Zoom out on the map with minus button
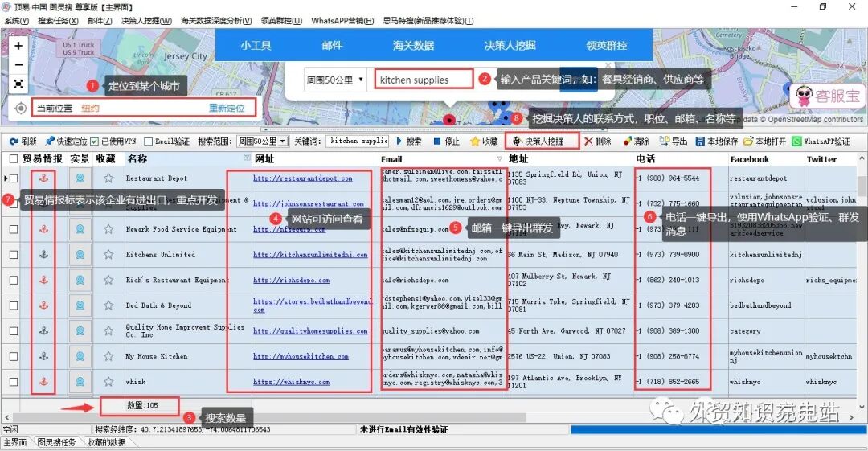This screenshot has height=451, width=868. point(18,65)
